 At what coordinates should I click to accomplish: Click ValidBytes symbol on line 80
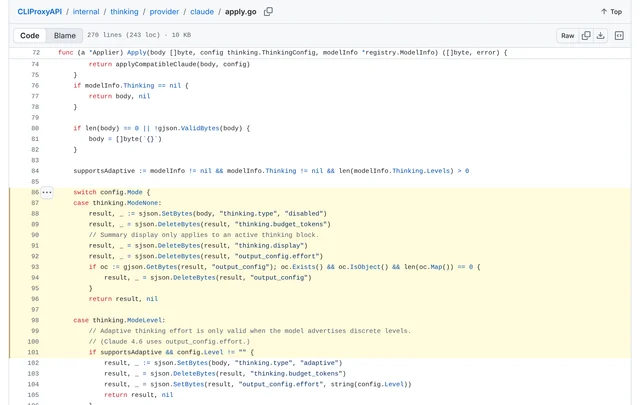(x=200, y=128)
